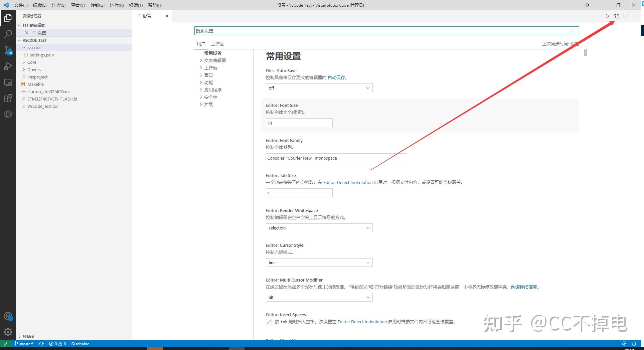Open Settings (JSON) file icon
This screenshot has height=350, width=644.
click(x=617, y=16)
